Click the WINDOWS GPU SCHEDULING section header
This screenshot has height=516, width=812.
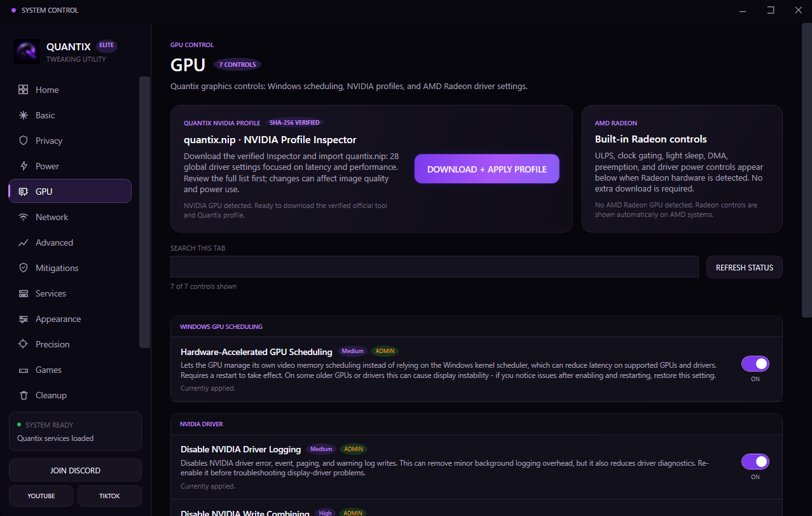(x=221, y=326)
